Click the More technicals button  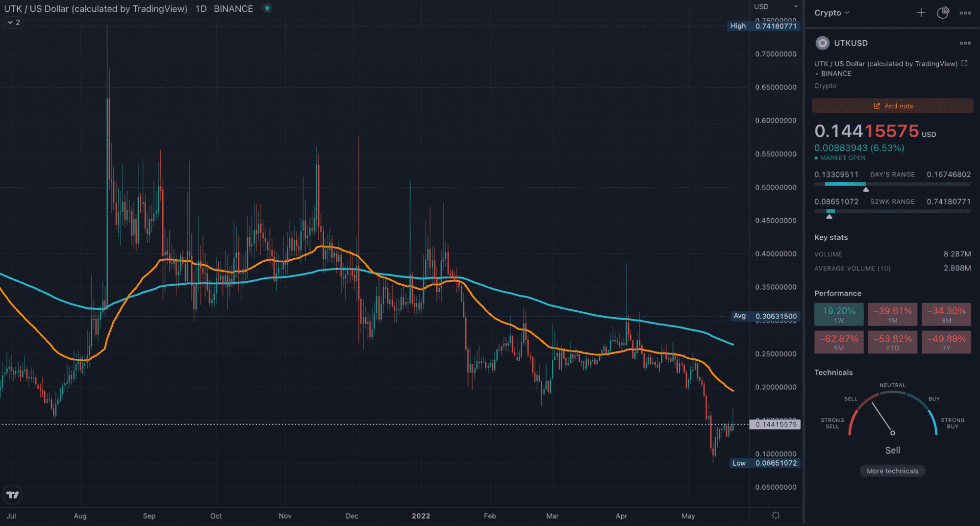click(x=892, y=471)
